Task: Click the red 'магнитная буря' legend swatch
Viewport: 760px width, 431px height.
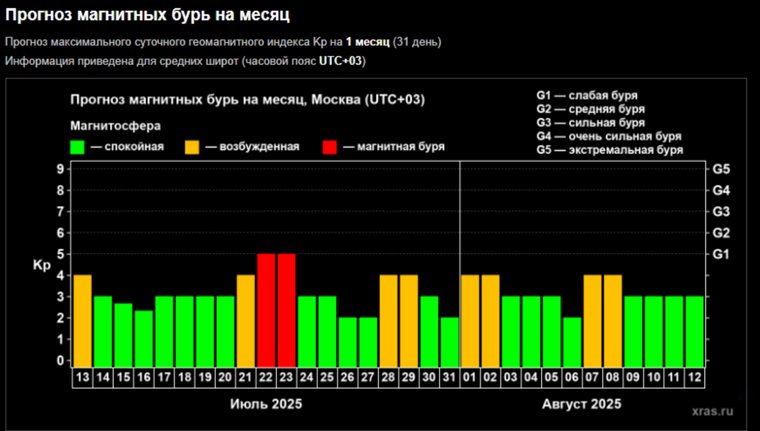Action: 329,146
